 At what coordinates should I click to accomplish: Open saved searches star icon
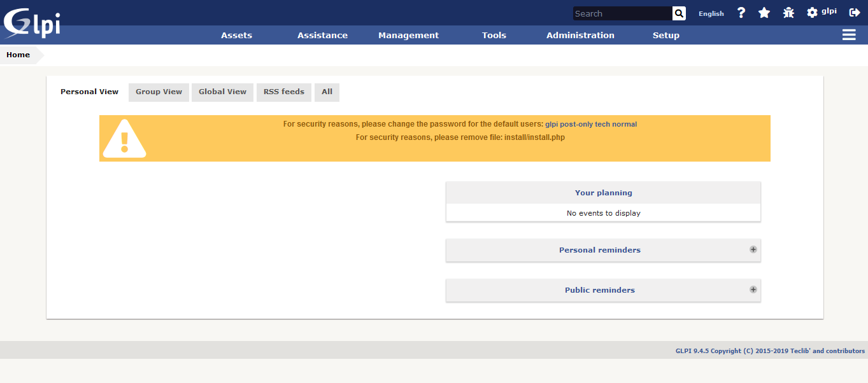coord(764,13)
